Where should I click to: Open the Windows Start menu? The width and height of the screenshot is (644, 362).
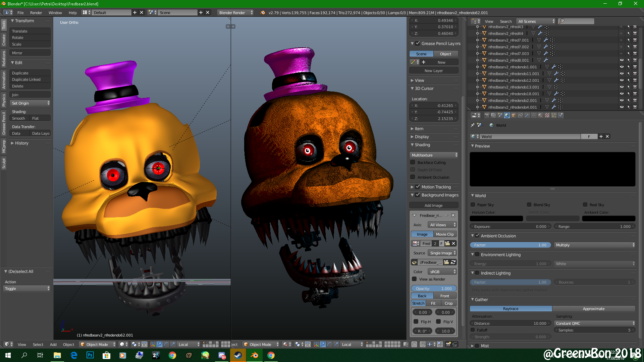pyautogui.click(x=8, y=355)
